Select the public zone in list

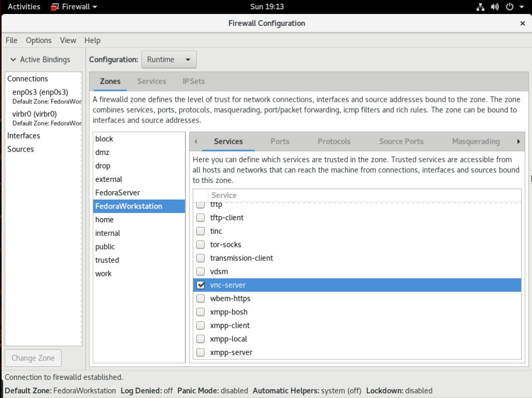pos(105,247)
